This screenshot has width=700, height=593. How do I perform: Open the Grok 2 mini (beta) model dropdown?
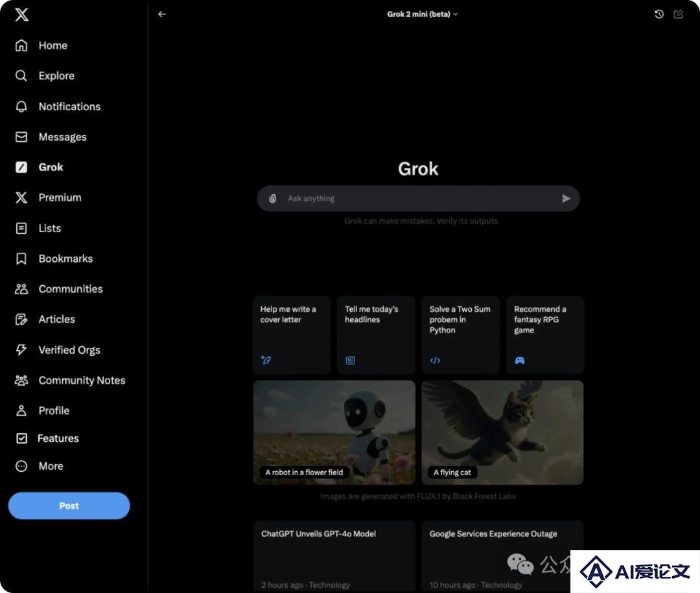tap(423, 14)
